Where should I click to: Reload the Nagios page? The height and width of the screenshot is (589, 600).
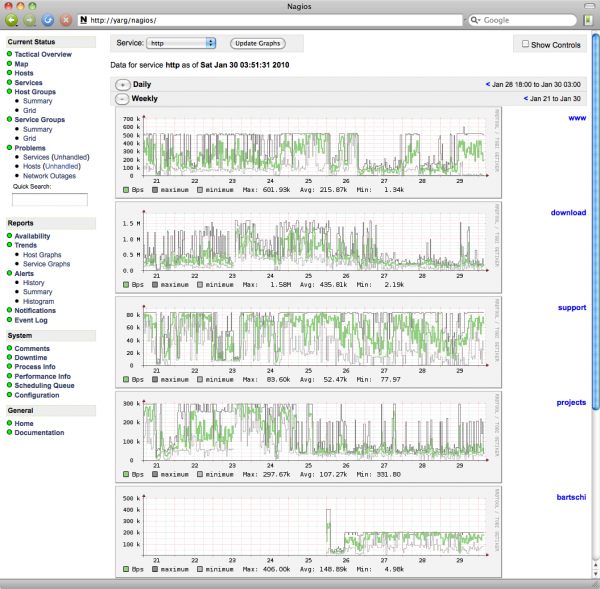tap(47, 19)
